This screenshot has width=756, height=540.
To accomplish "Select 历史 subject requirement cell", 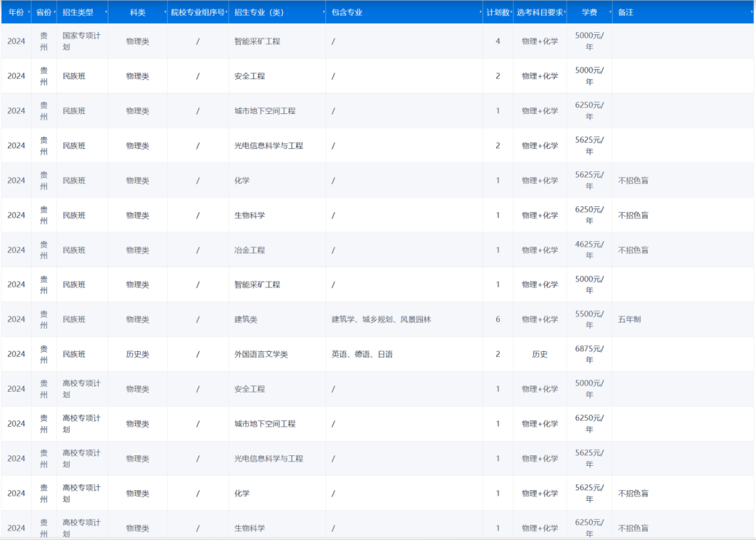I will point(540,354).
